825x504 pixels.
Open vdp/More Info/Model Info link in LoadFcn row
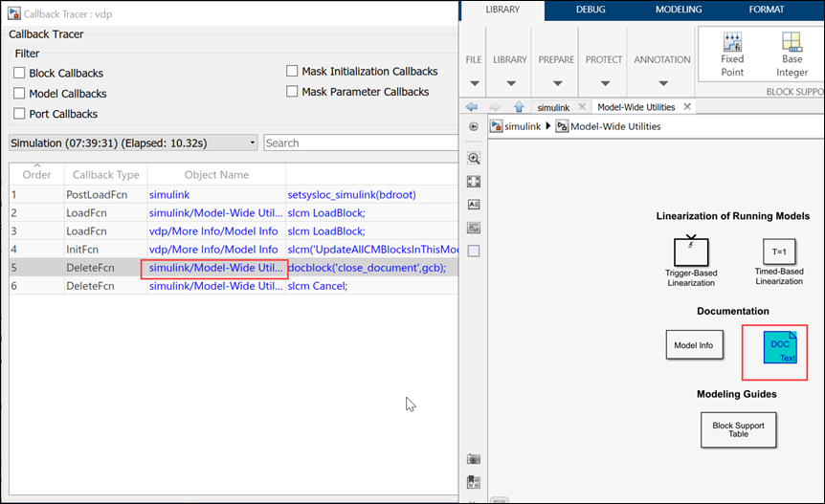click(x=213, y=231)
